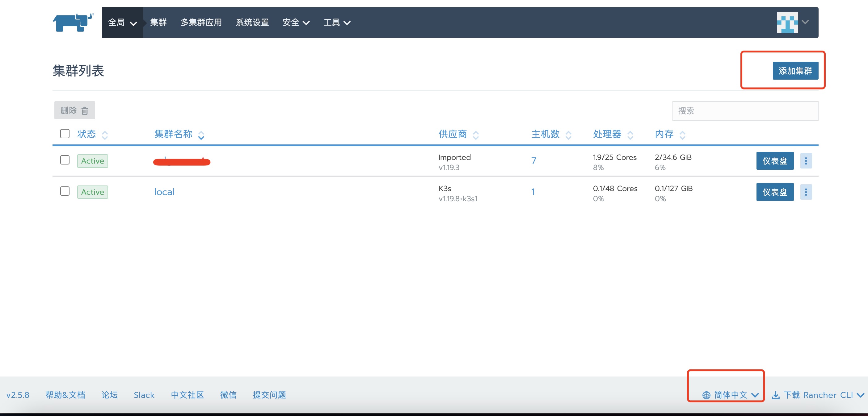Select 集群 in the navigation bar

pyautogui.click(x=158, y=22)
